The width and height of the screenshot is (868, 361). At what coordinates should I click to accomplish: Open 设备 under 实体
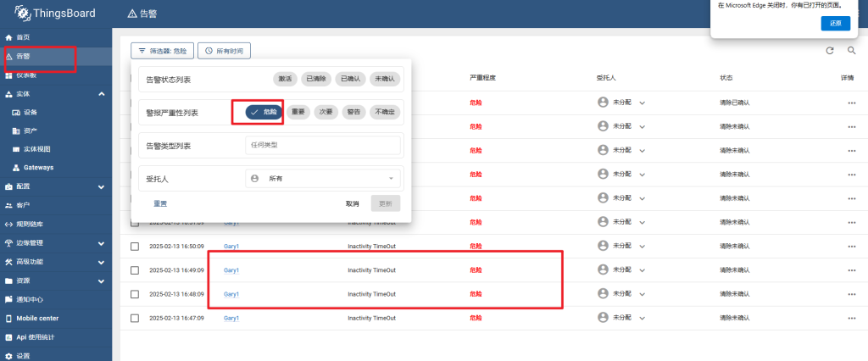[x=56, y=113]
